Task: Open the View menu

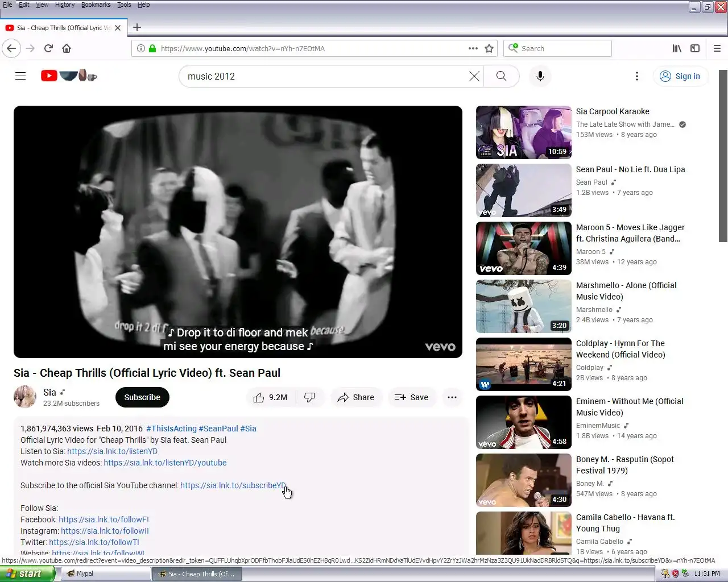Action: pyautogui.click(x=42, y=5)
